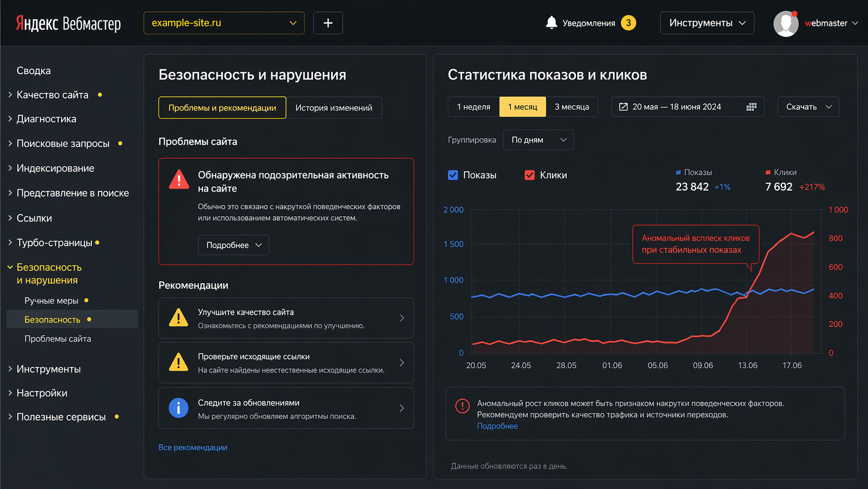
Task: Click the exclamation icon in the anomaly warning
Action: coord(462,406)
